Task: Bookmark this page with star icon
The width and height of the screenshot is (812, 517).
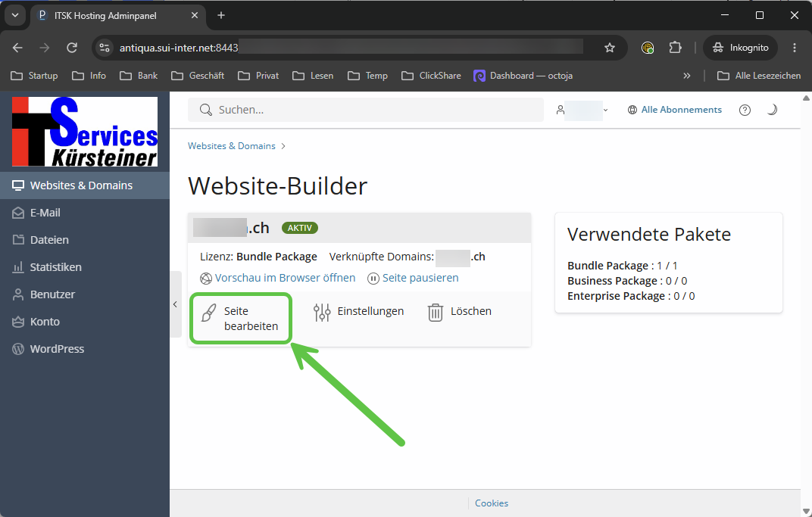Action: click(610, 48)
